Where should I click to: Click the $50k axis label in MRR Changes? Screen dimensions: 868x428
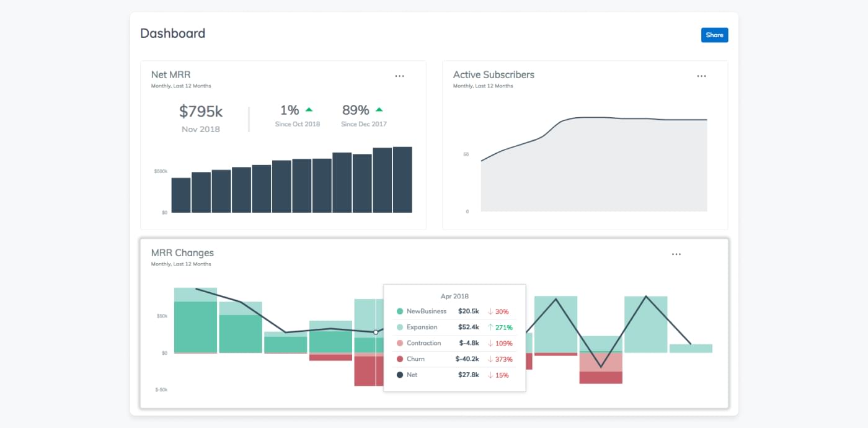[162, 316]
